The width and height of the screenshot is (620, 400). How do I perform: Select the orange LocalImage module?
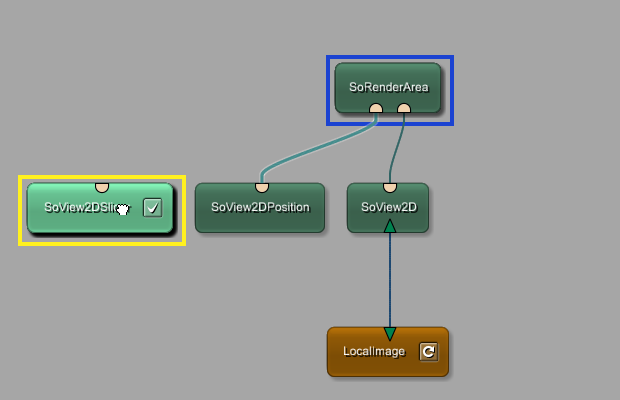click(370, 352)
